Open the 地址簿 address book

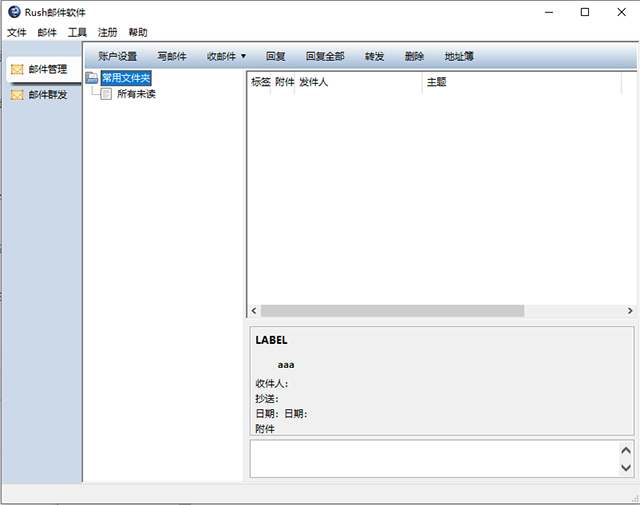pyautogui.click(x=459, y=56)
